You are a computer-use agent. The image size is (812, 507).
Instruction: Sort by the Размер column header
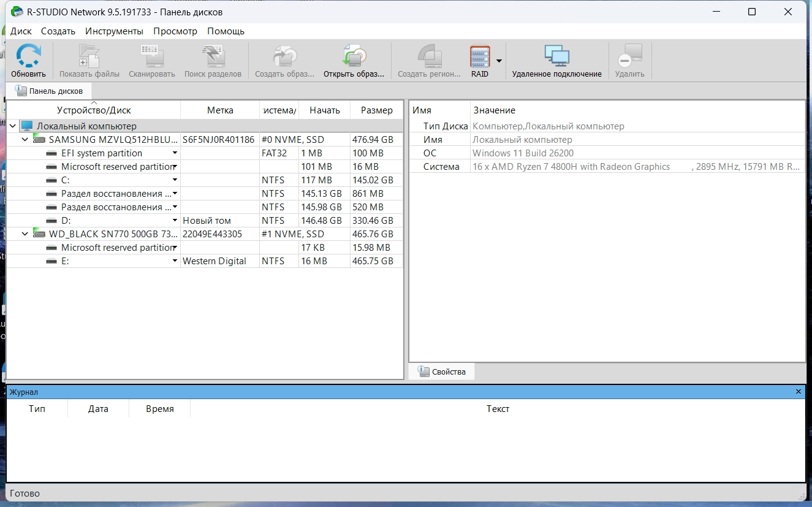tap(376, 110)
